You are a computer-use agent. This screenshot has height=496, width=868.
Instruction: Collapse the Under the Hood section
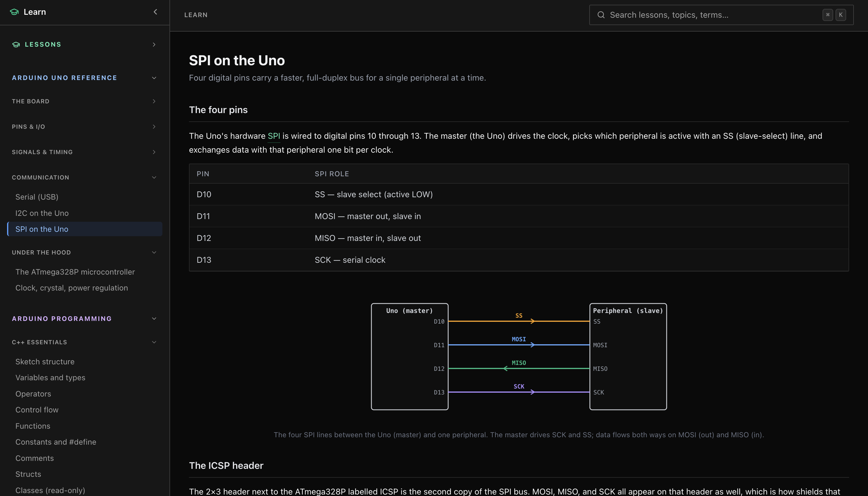tap(154, 252)
